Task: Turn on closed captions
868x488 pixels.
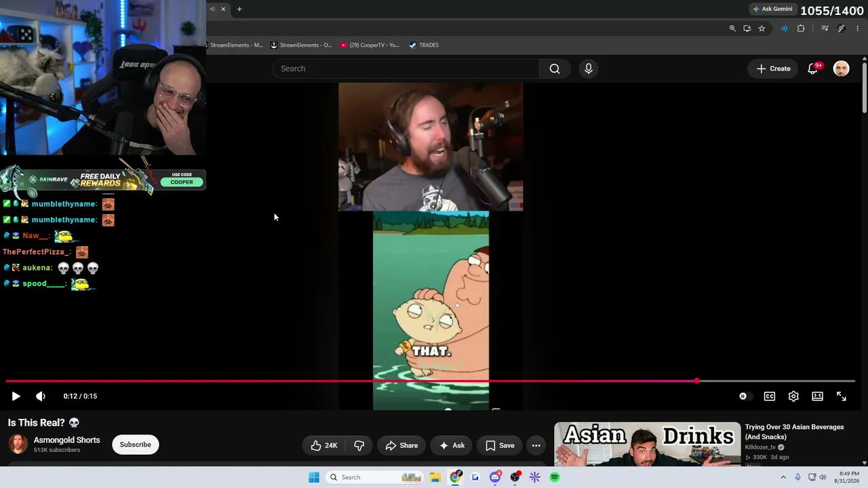Action: pyautogui.click(x=770, y=396)
